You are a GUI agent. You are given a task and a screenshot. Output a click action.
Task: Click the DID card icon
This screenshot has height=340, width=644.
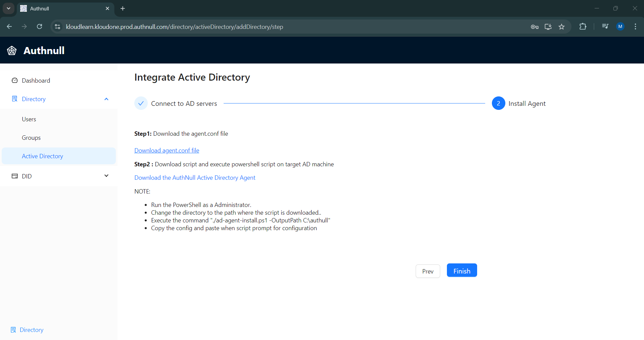[x=14, y=176]
